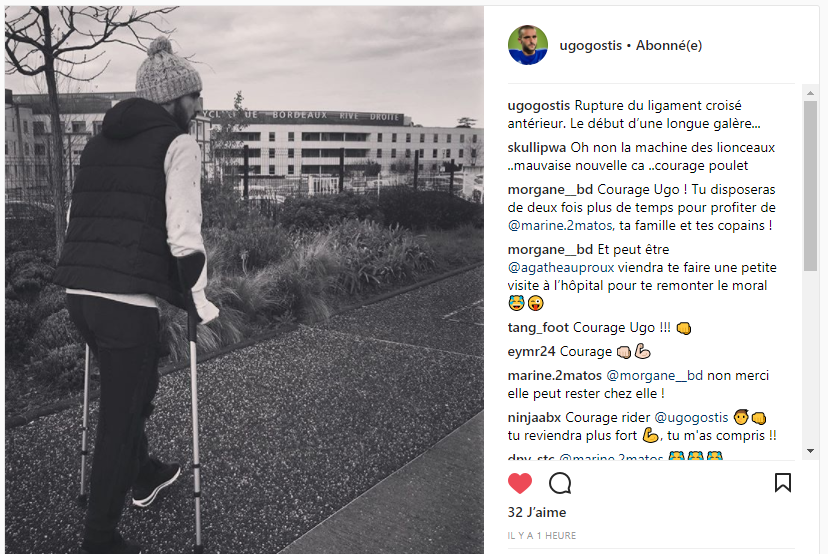Toggle the Abonné(e) follow status
Screen dimensions: 828x554
(x=669, y=46)
